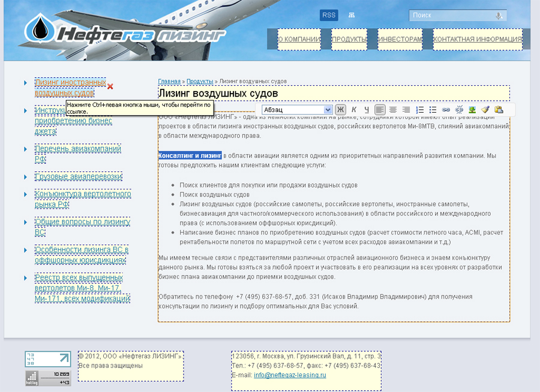Click bullet arrow beside Перечень авиакомпаний РФ
The width and height of the screenshot is (540, 392).
tap(25, 149)
